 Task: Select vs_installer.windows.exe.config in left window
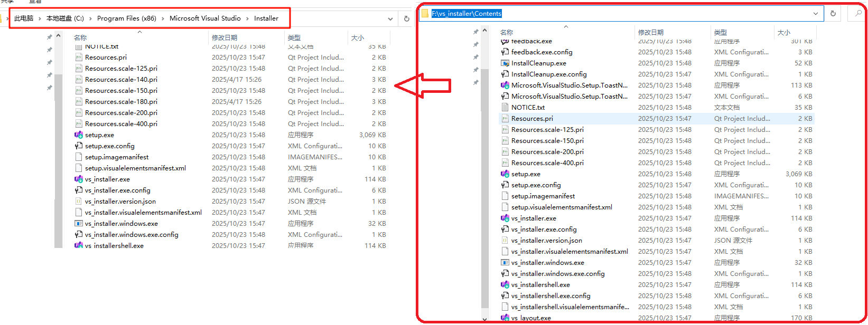(x=132, y=235)
